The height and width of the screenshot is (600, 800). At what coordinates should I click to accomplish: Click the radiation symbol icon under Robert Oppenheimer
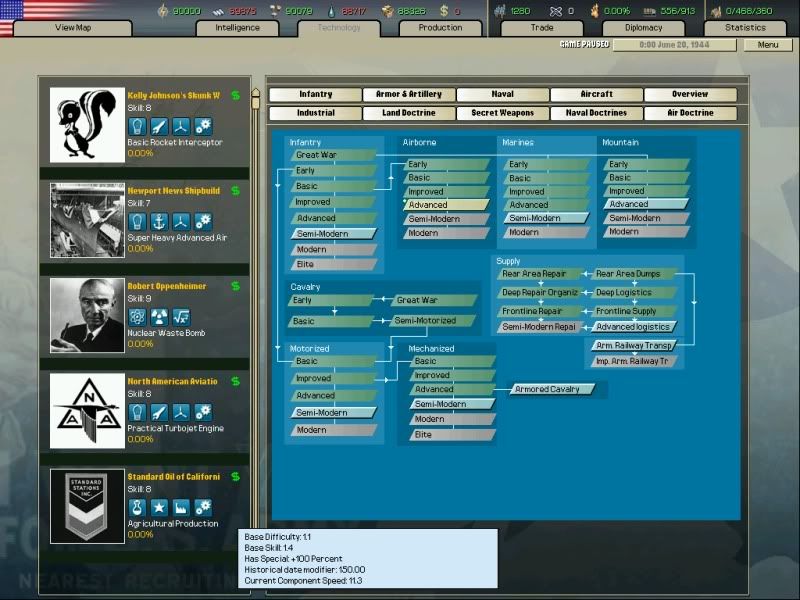tap(159, 316)
